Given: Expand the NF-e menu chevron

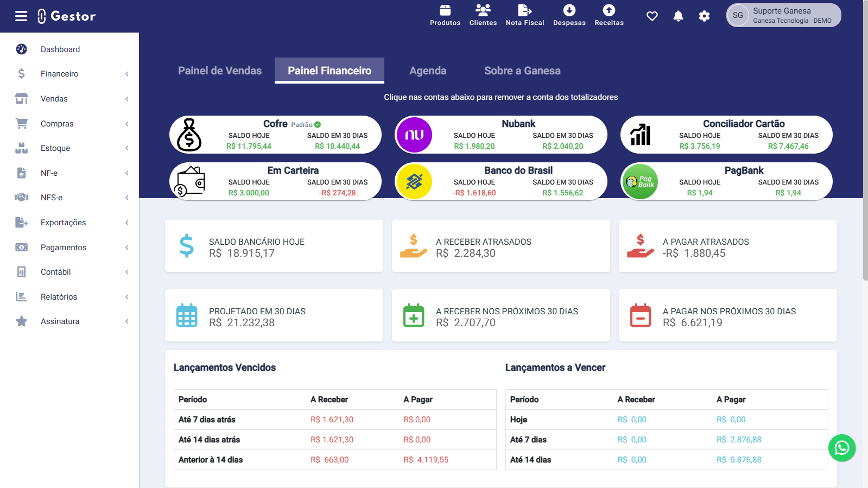Looking at the screenshot, I should (x=127, y=173).
